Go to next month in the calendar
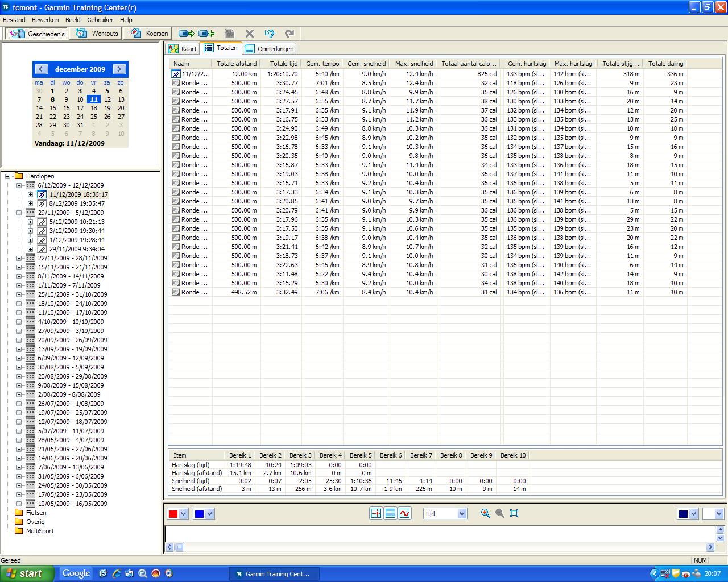The height and width of the screenshot is (582, 728). tap(119, 69)
